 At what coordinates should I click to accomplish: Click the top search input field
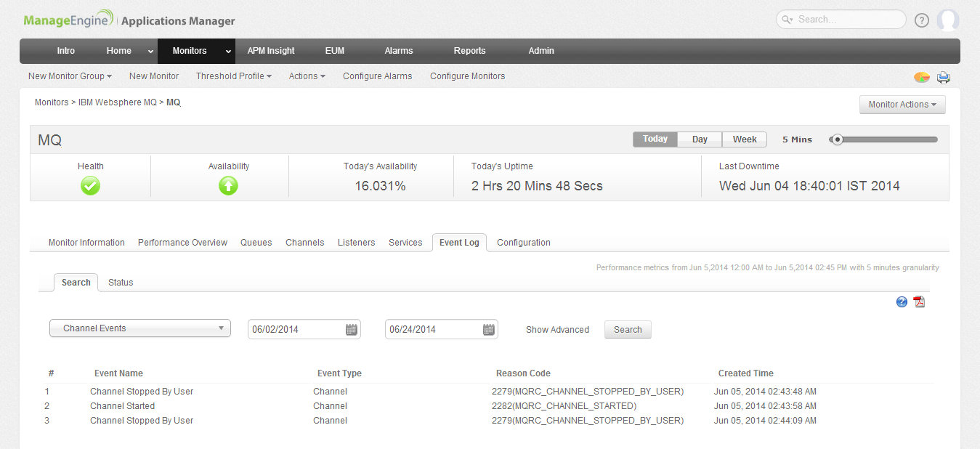click(846, 20)
